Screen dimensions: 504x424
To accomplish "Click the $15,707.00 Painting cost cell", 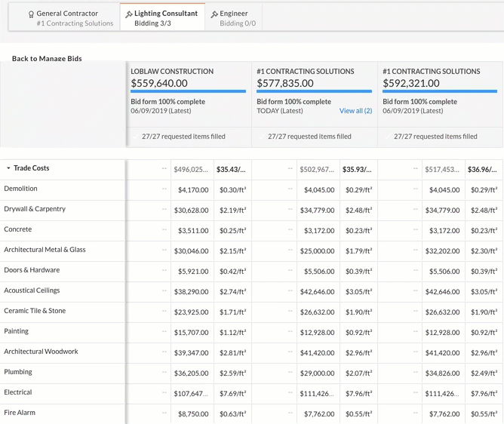I will click(192, 333).
